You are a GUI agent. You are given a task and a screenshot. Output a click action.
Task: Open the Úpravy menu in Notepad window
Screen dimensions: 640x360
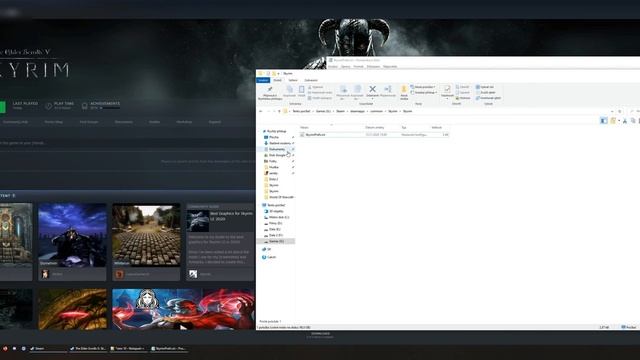(345, 67)
